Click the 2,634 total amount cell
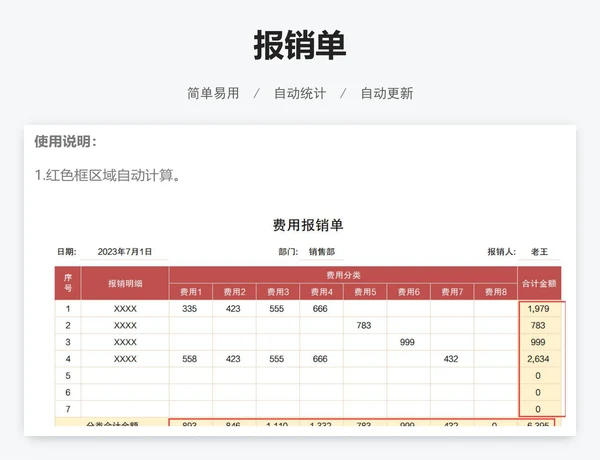 pyautogui.click(x=539, y=359)
